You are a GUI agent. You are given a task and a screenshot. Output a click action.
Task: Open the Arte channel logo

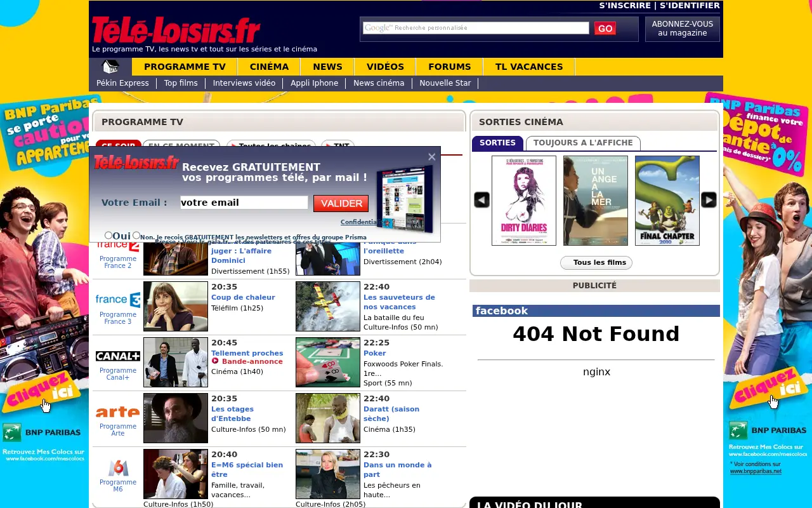click(x=118, y=412)
